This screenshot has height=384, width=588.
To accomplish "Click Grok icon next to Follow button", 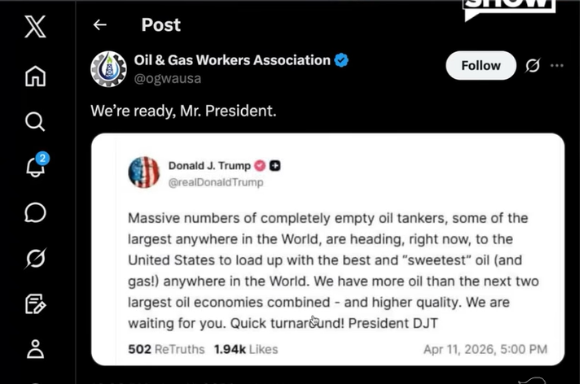I will 533,66.
